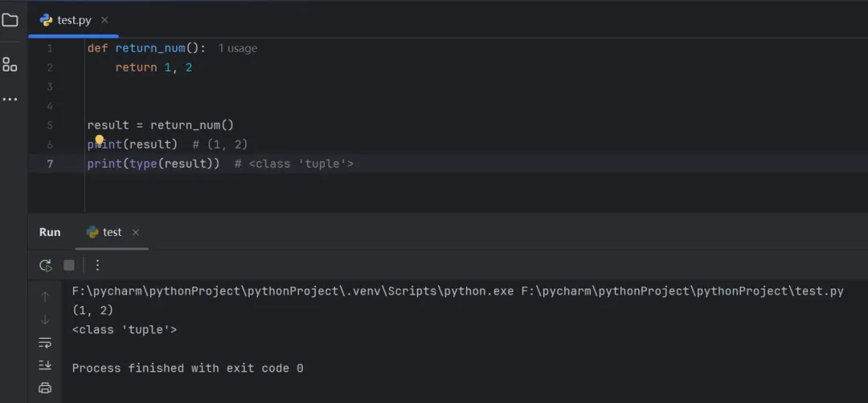Click the '1 usage' inlay hint

point(238,48)
